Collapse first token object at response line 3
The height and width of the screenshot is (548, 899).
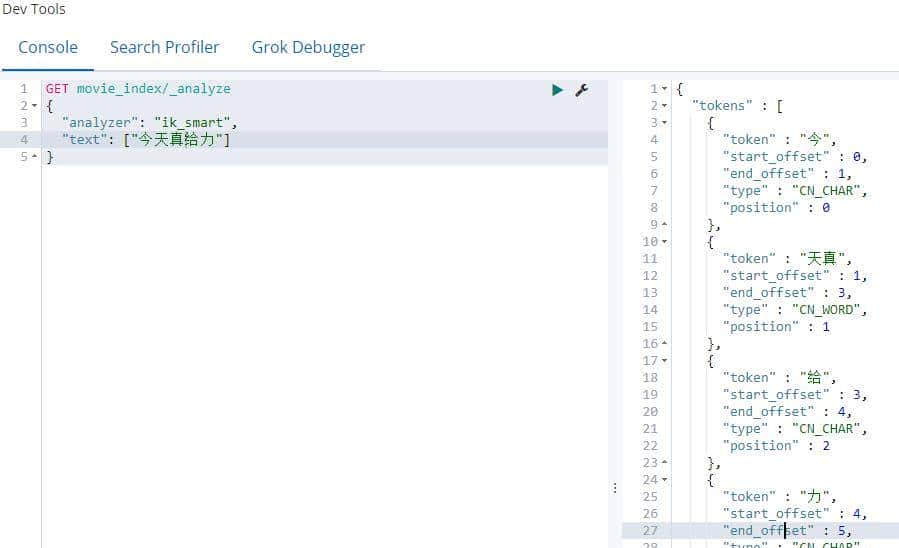665,123
